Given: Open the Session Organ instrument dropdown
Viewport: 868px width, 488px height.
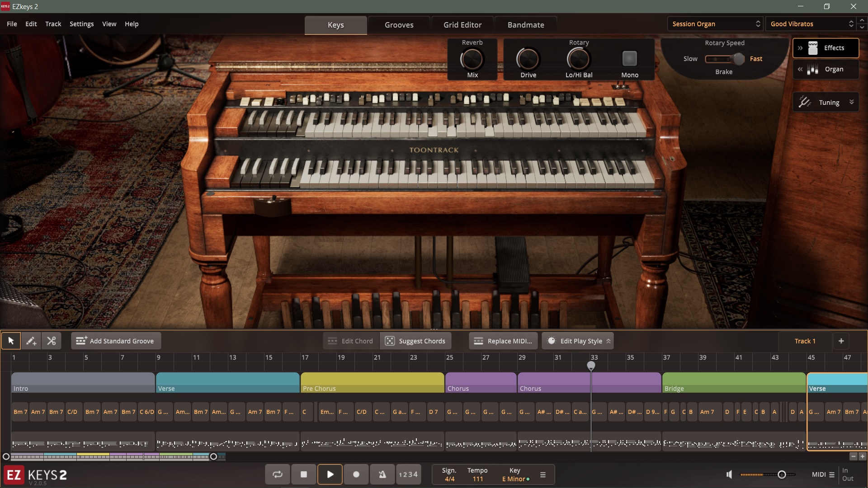Looking at the screenshot, I should click(x=715, y=24).
